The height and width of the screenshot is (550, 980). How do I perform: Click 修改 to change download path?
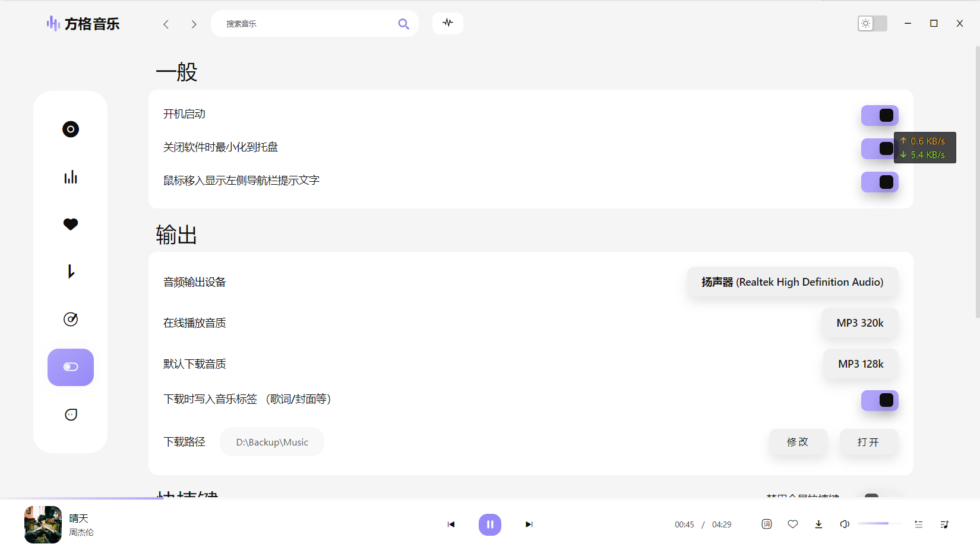coord(798,442)
